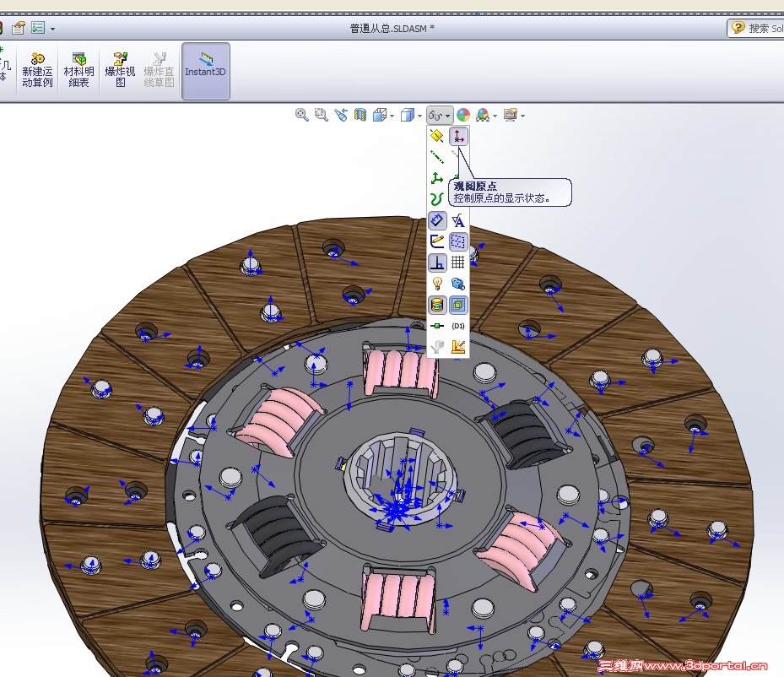The height and width of the screenshot is (677, 784).
Task: Open the dropdown arrow beside Apply Scene
Action: coord(495,116)
